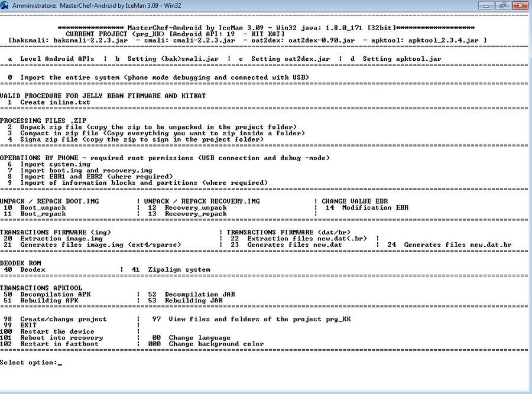Maximize the MasterChef-Android console window

pyautogui.click(x=503, y=5)
